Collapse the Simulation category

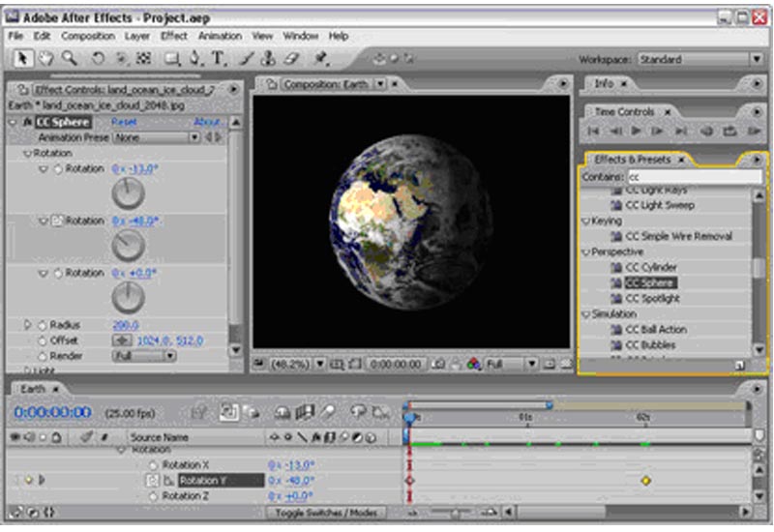pyautogui.click(x=586, y=314)
